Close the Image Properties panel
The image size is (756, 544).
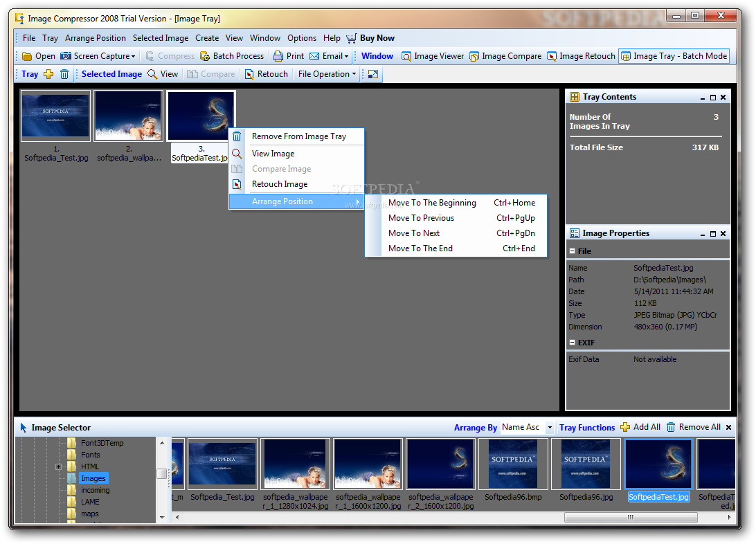pos(723,234)
